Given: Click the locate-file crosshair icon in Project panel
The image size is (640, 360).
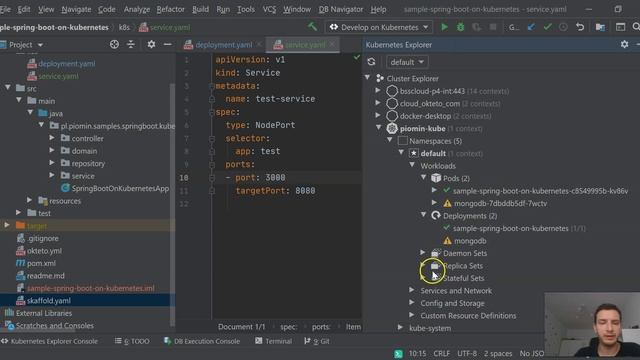Looking at the screenshot, I should pos(114,44).
